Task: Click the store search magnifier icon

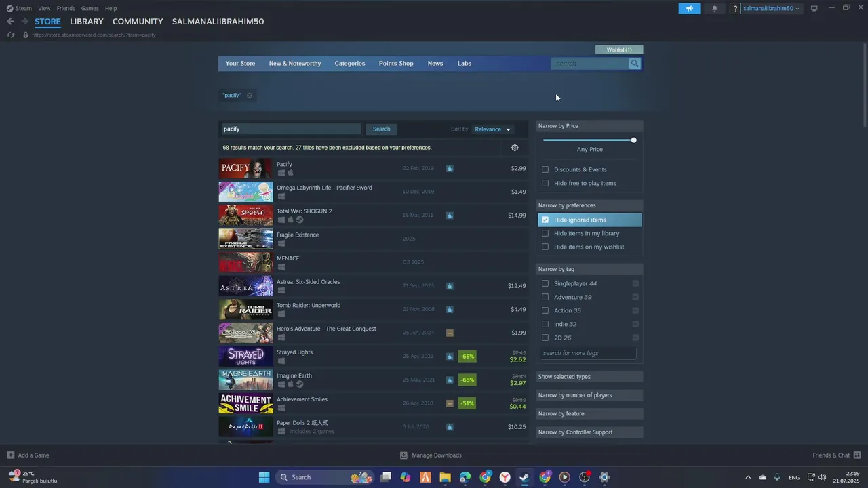Action: 635,64
